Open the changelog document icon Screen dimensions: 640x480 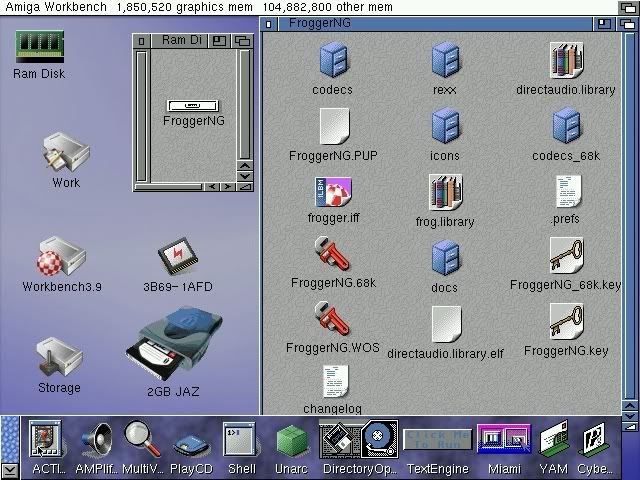click(x=335, y=382)
